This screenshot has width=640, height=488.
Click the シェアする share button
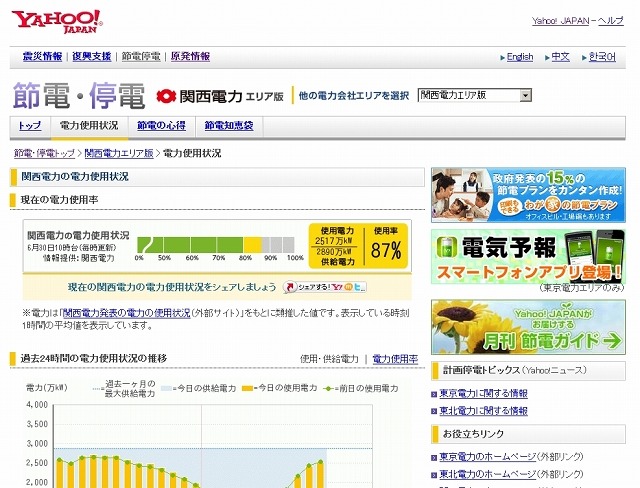tap(324, 287)
